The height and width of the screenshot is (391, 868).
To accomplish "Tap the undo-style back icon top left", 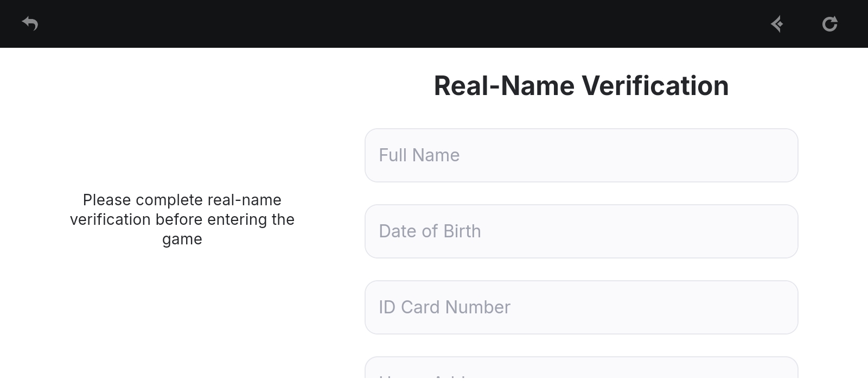I will (x=30, y=24).
